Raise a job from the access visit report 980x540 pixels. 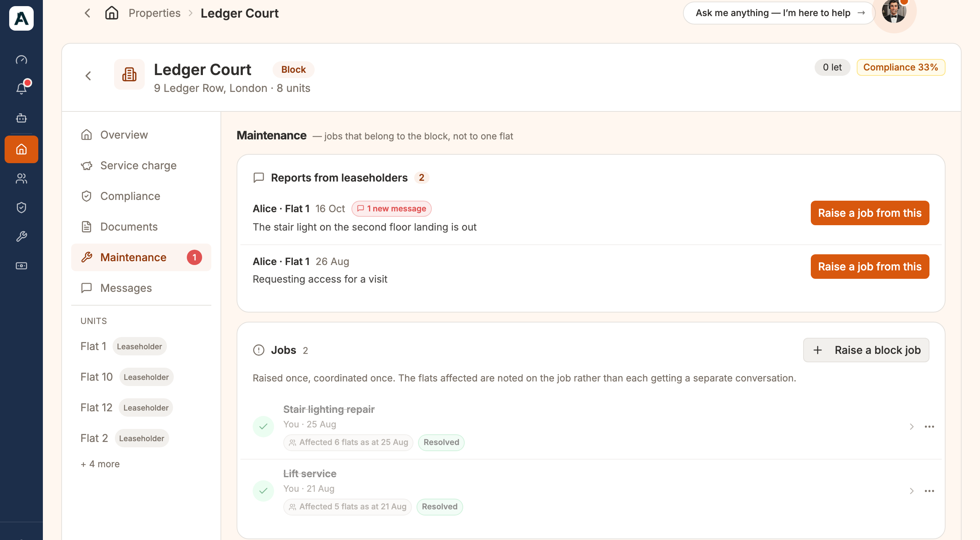tap(870, 267)
